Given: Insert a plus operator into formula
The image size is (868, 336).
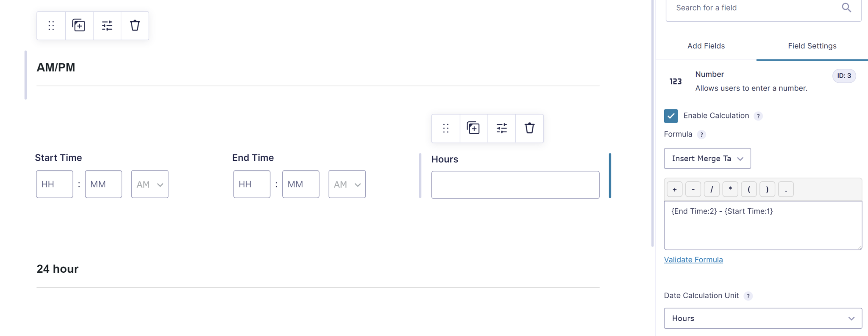Looking at the screenshot, I should 675,190.
